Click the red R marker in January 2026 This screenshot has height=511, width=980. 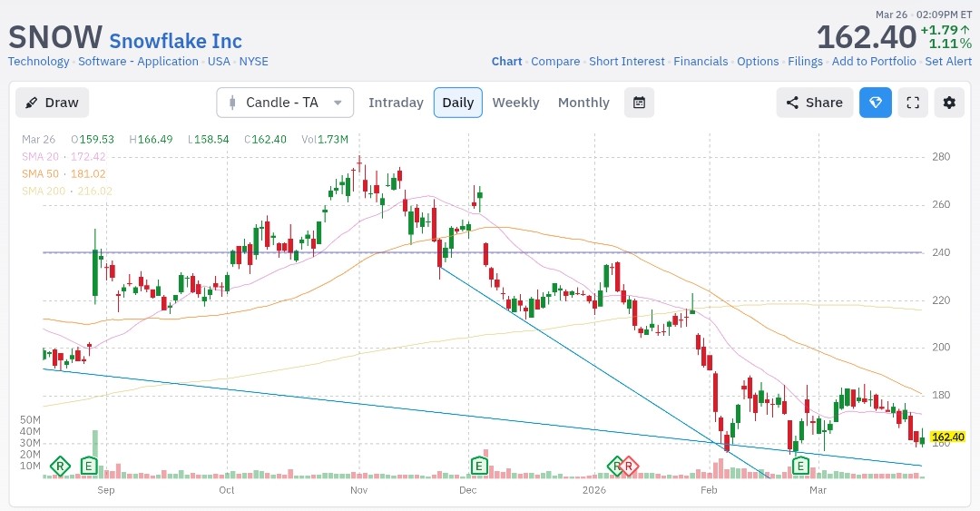pos(629,466)
